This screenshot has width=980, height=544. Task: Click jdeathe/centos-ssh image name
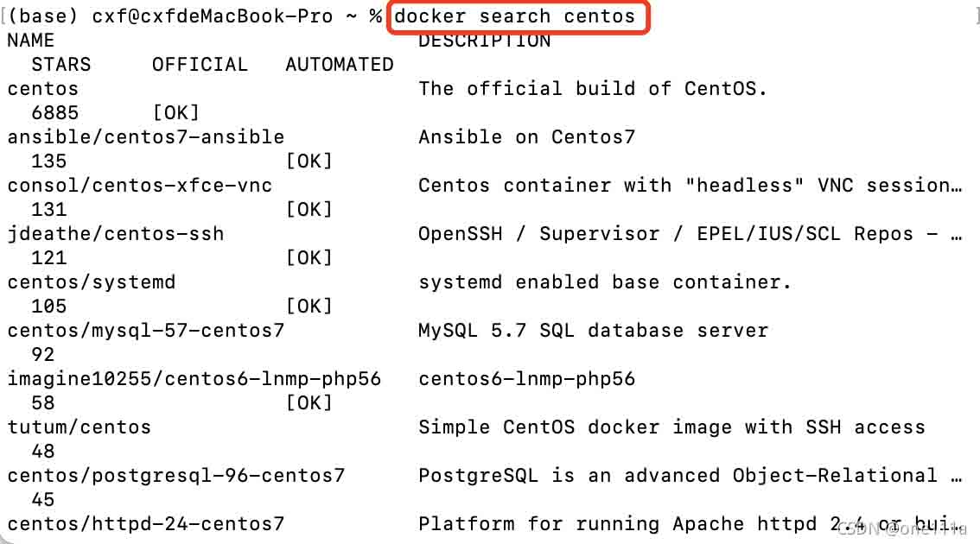[x=115, y=234]
